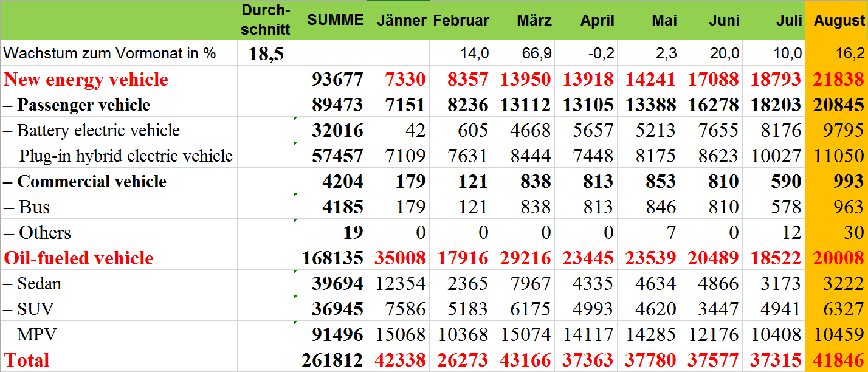Screen dimensions: 868x372
Task: Click 'Plug-in hybrid electric vehicle' row label
Action: 119,156
